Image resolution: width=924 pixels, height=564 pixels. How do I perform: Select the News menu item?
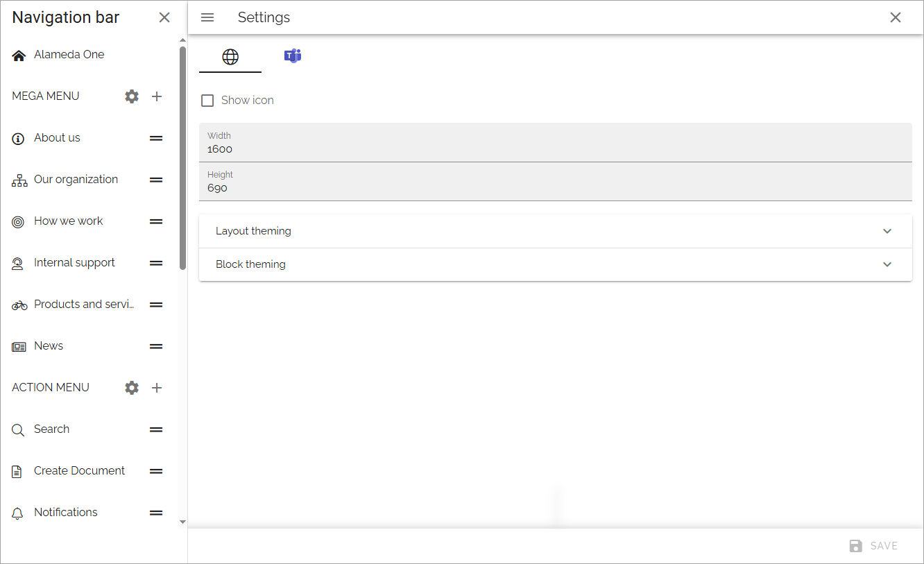click(49, 346)
